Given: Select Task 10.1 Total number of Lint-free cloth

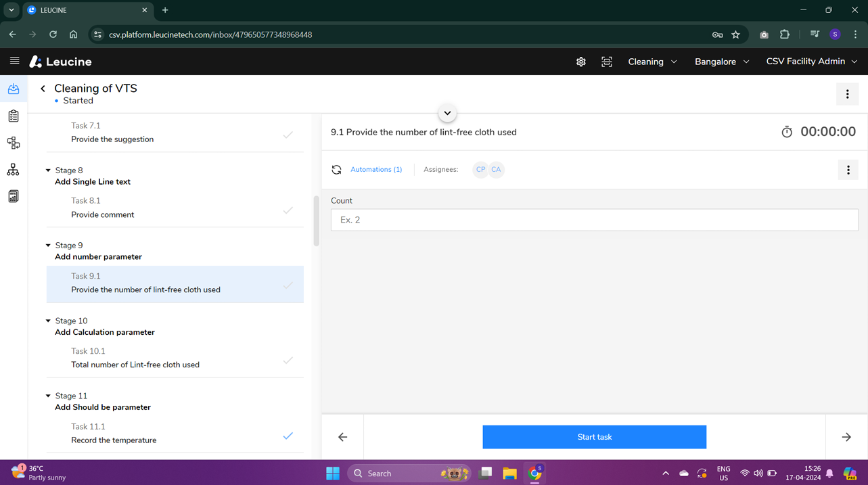Looking at the screenshot, I should point(175,358).
